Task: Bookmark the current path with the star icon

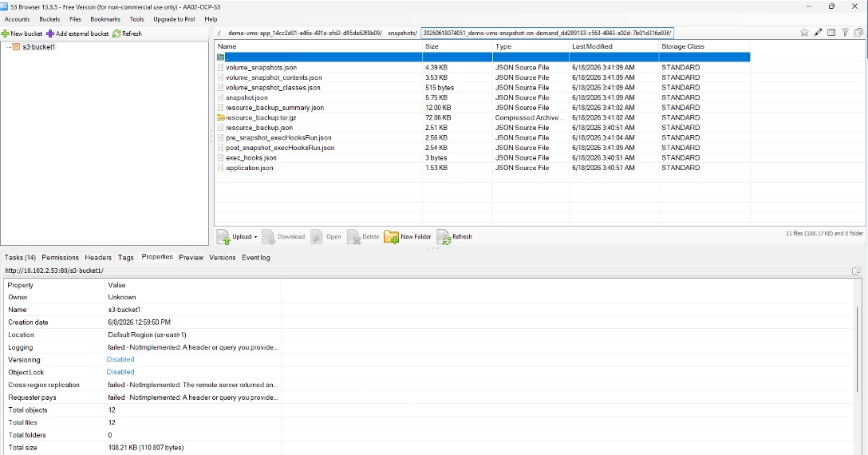Action: (x=804, y=33)
